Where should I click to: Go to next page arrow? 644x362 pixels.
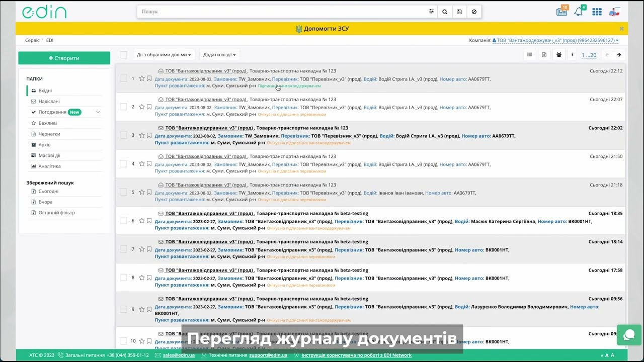click(x=619, y=55)
